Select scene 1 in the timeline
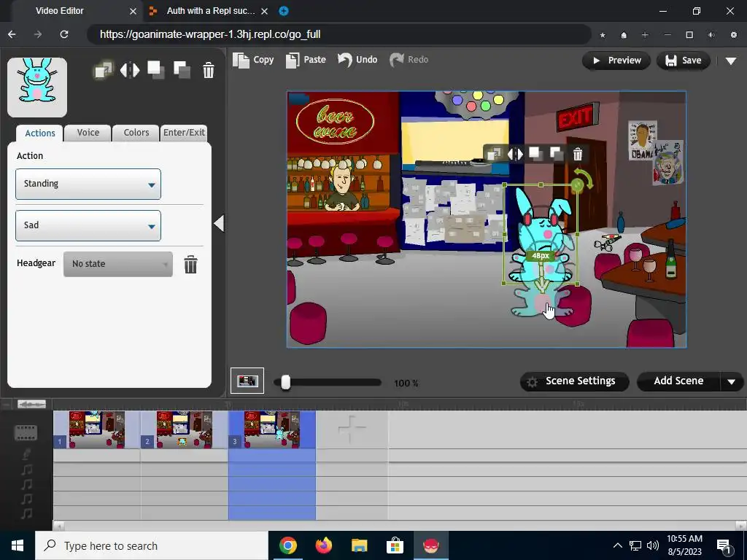The width and height of the screenshot is (747, 560). coord(97,429)
